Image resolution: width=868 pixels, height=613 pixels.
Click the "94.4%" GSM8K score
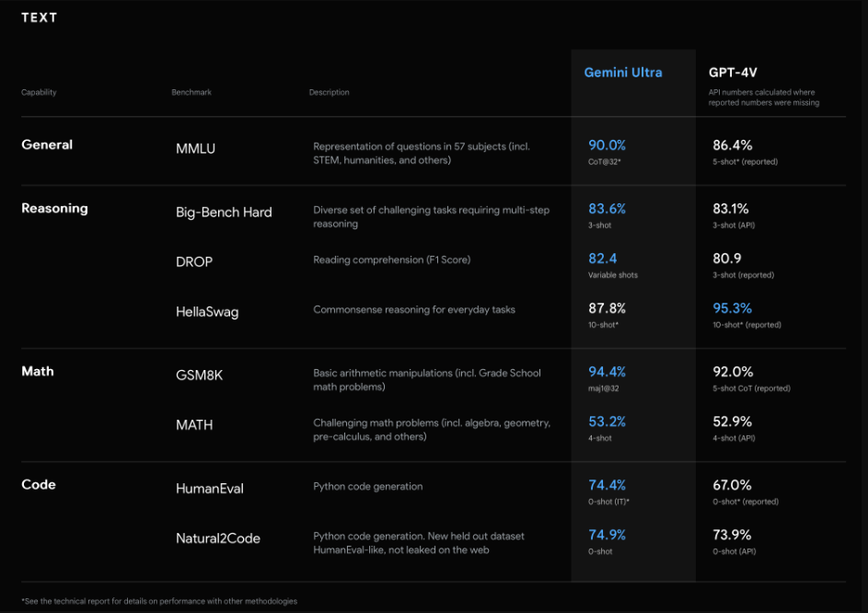607,372
